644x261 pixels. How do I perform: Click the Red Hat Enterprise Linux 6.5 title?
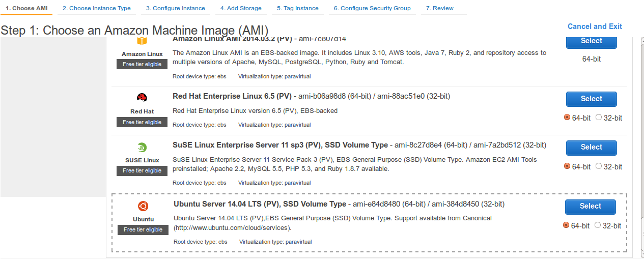(232, 96)
